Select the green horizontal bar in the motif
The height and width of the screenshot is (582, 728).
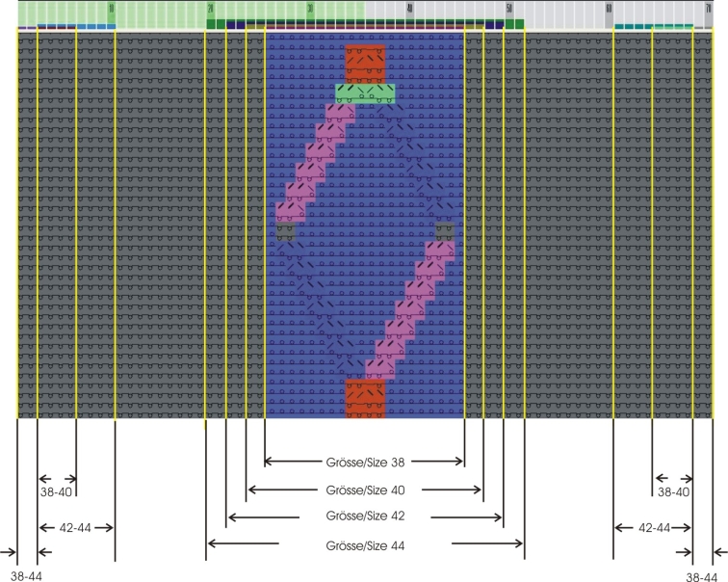(x=365, y=93)
